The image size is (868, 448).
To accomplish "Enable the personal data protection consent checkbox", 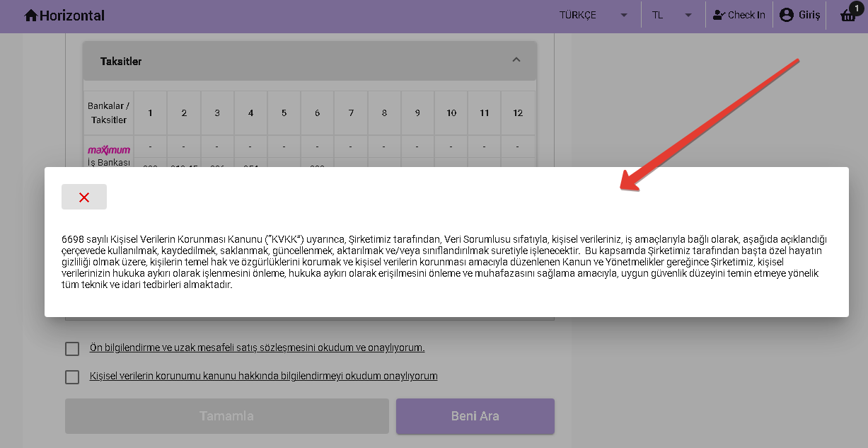I will tap(72, 377).
